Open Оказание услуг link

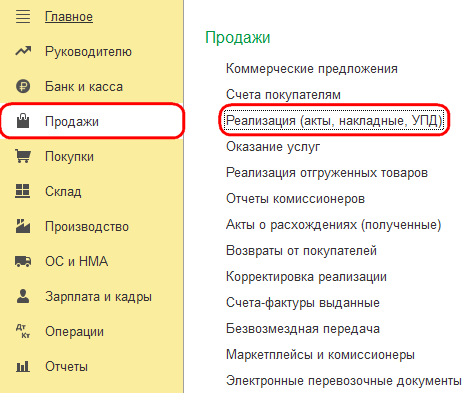click(x=273, y=147)
